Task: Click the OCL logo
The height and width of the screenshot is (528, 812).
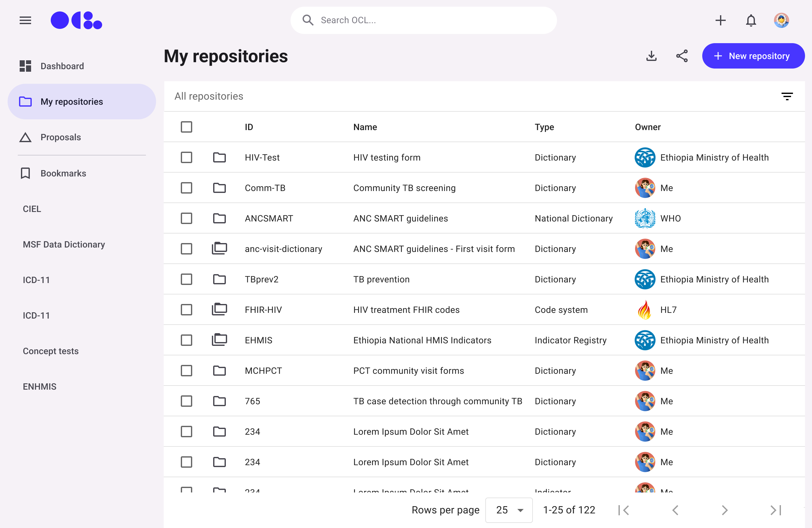Action: click(x=76, y=21)
